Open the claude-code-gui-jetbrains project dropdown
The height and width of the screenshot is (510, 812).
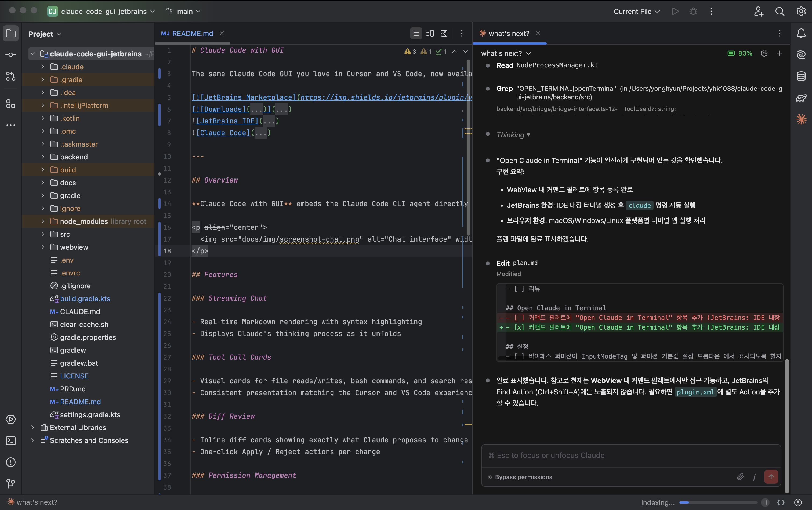tap(102, 12)
